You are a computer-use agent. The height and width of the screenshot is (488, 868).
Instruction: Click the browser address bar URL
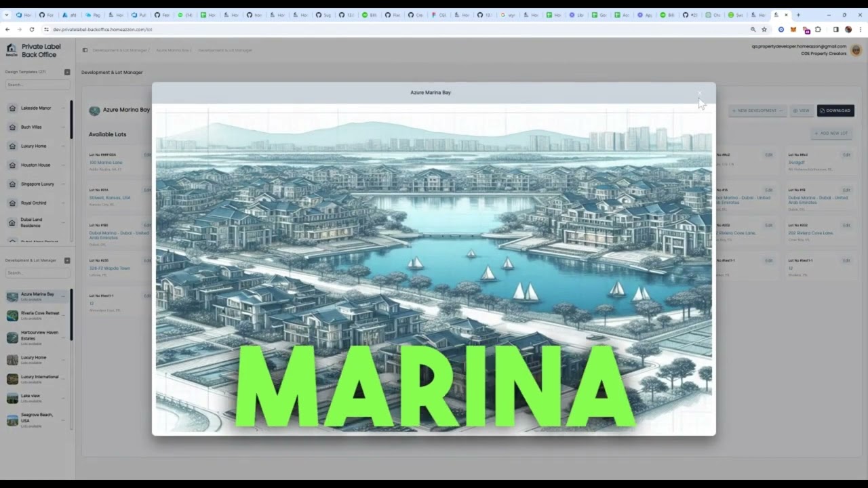(102, 30)
